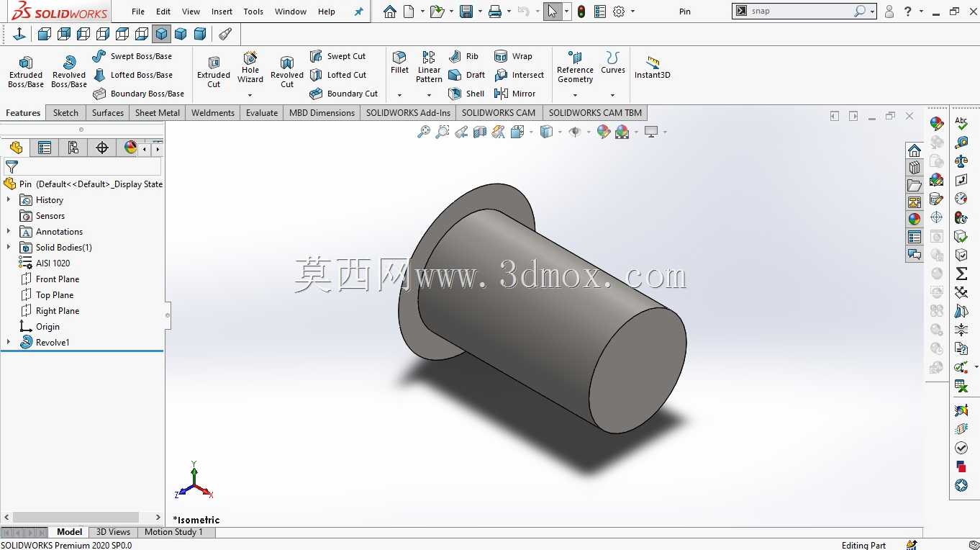Click the Rib tool
The image size is (980, 550).
pos(463,56)
